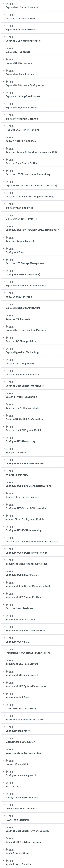Open the Apply Overlay Protocols skill

(19, 297)
